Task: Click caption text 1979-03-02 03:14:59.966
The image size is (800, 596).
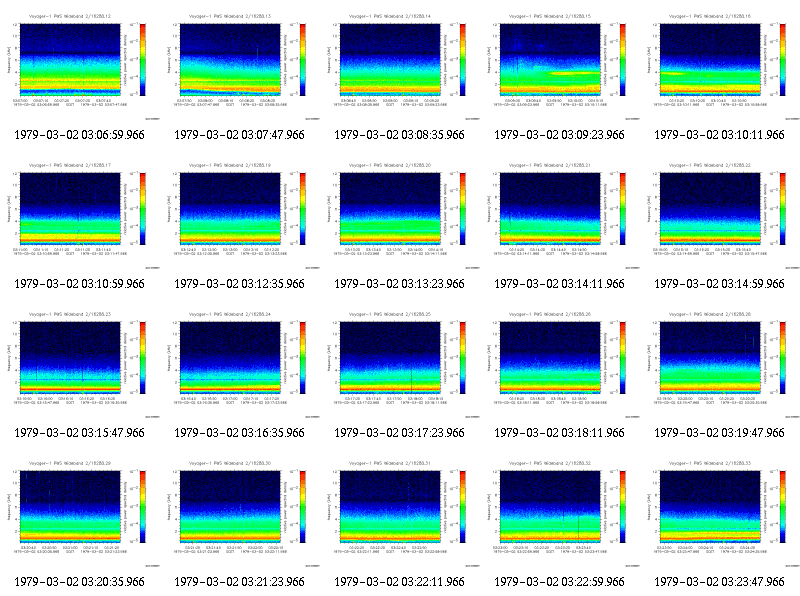Action: tap(719, 284)
